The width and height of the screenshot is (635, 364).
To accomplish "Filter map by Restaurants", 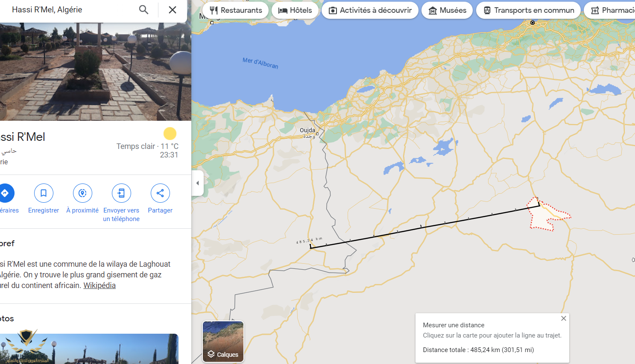I will tap(236, 10).
